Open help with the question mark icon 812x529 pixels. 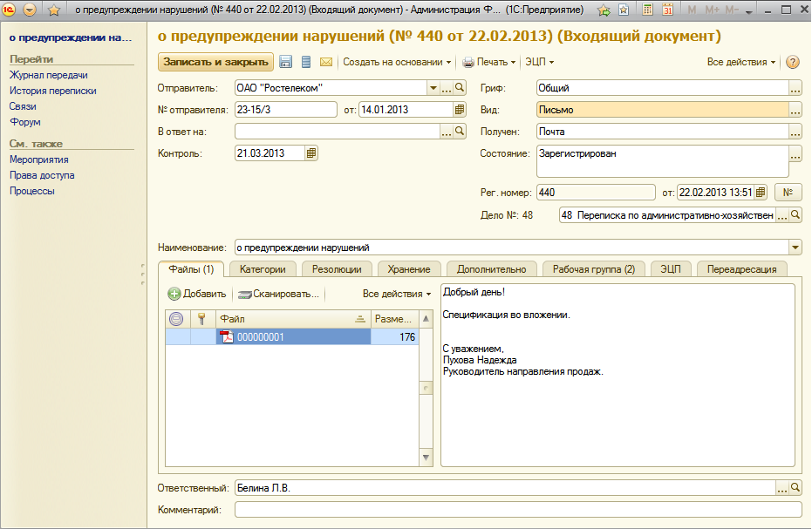point(792,62)
